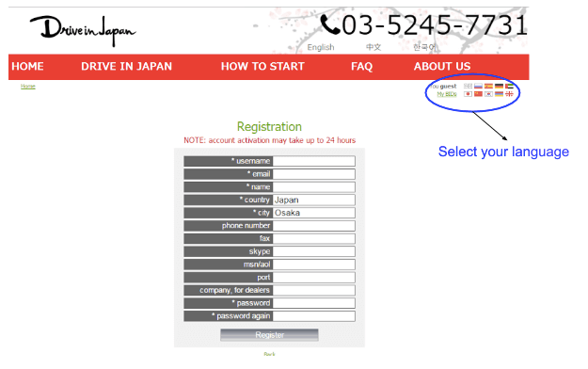Select the Armenian flag language icon
Image resolution: width=588 pixels, height=369 pixels.
[x=499, y=94]
